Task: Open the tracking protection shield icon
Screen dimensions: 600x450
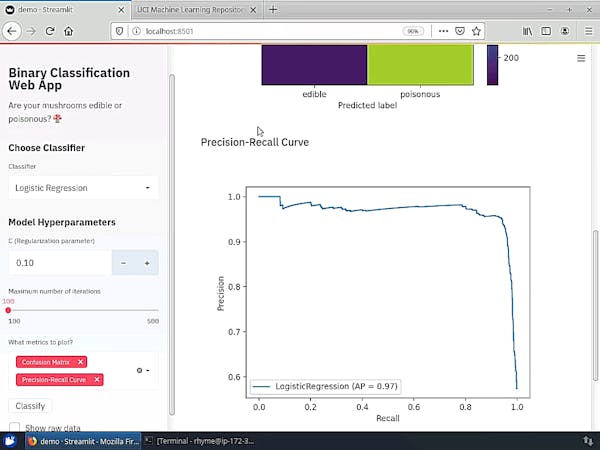Action: [119, 31]
